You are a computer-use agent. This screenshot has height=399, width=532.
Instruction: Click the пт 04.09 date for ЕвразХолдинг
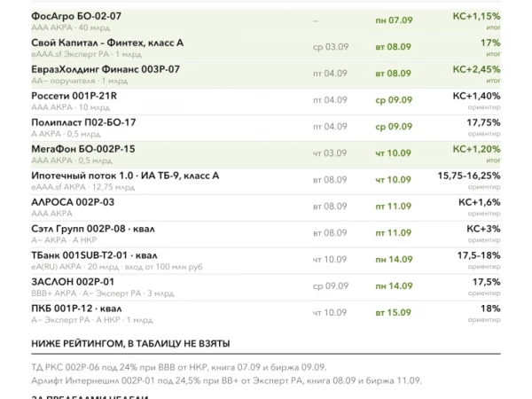(330, 74)
